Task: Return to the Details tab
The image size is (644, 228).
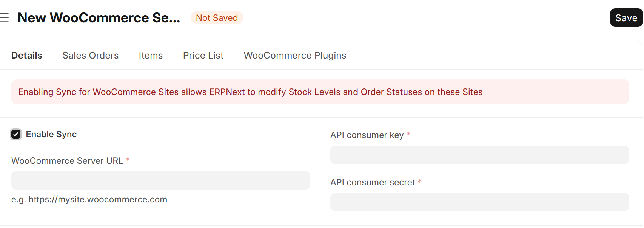Action: pyautogui.click(x=26, y=55)
